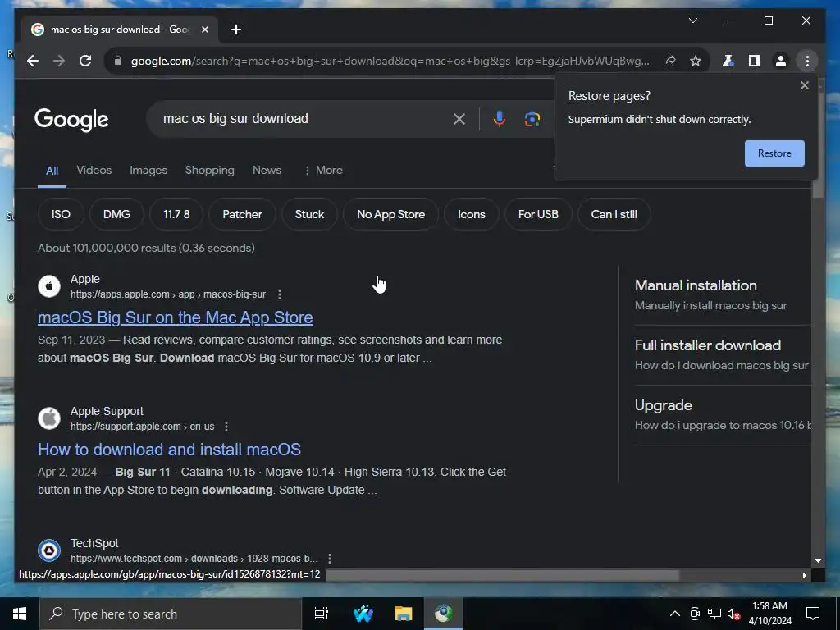Screen dimensions: 840x630
Task: Open the Windows Start menu
Action: coord(20,614)
